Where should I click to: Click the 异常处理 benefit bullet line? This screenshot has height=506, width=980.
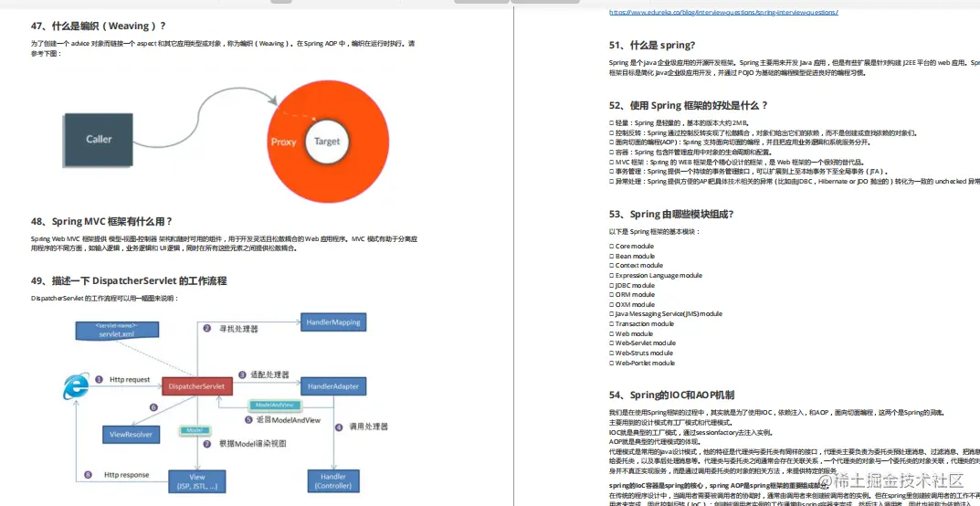[x=795, y=181]
